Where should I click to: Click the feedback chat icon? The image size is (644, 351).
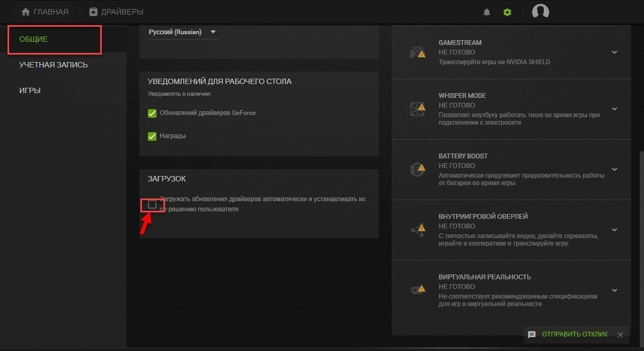tap(531, 334)
